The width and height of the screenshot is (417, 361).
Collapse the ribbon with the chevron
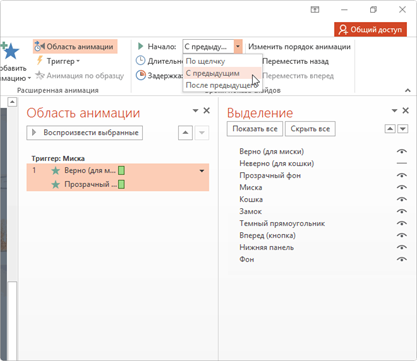[x=407, y=90]
